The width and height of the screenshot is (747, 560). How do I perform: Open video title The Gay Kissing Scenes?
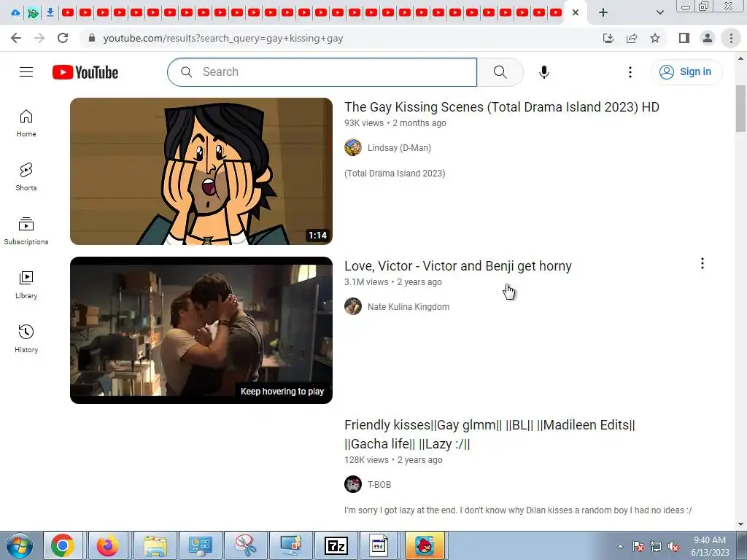click(502, 107)
